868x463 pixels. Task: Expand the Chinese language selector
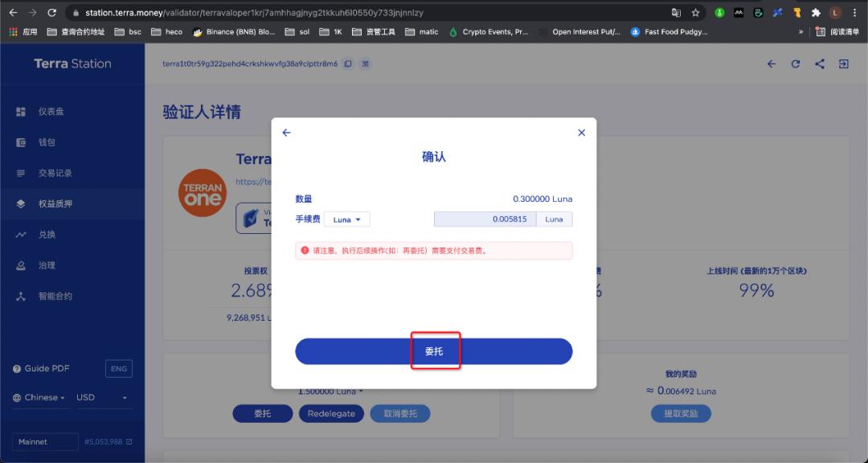[40, 396]
